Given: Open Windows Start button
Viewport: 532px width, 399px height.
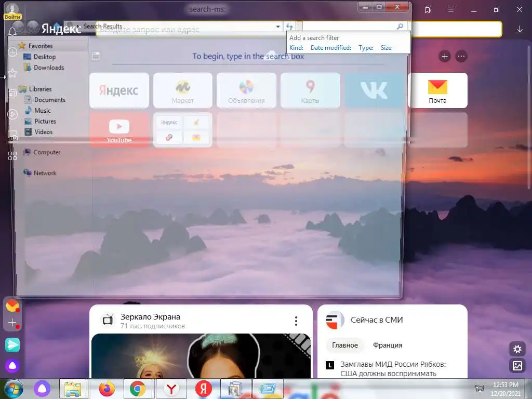Looking at the screenshot, I should point(14,389).
